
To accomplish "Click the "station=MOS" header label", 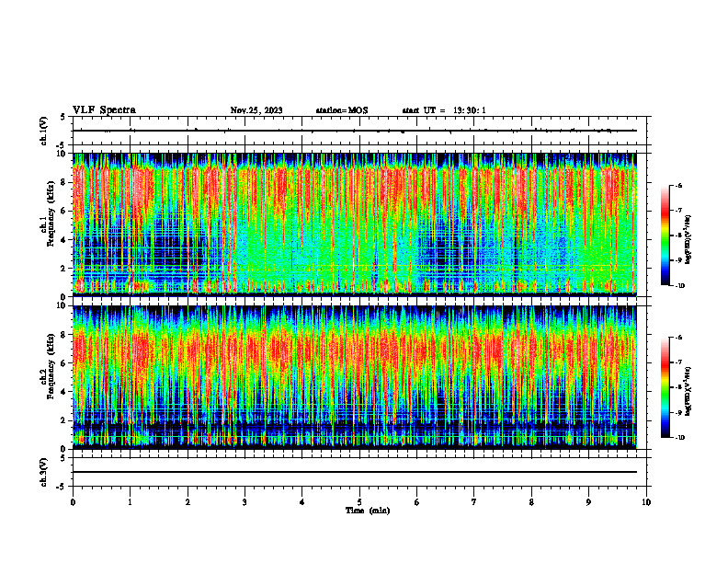I will [x=342, y=110].
